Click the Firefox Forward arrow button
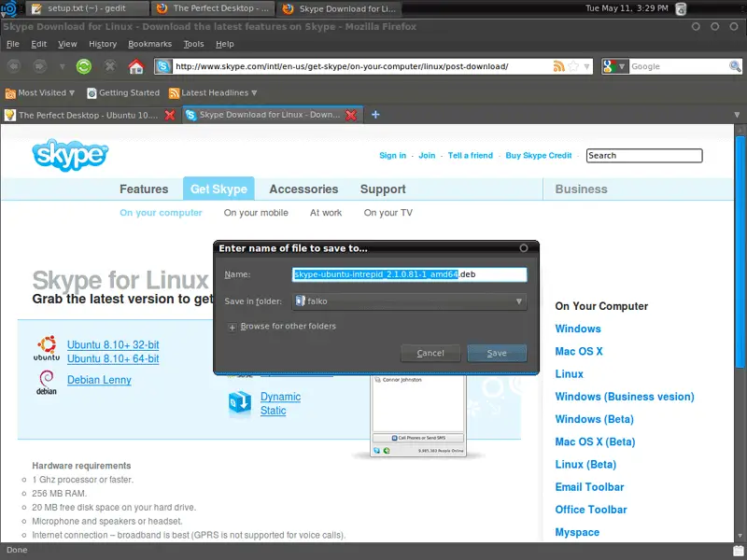 tap(40, 66)
